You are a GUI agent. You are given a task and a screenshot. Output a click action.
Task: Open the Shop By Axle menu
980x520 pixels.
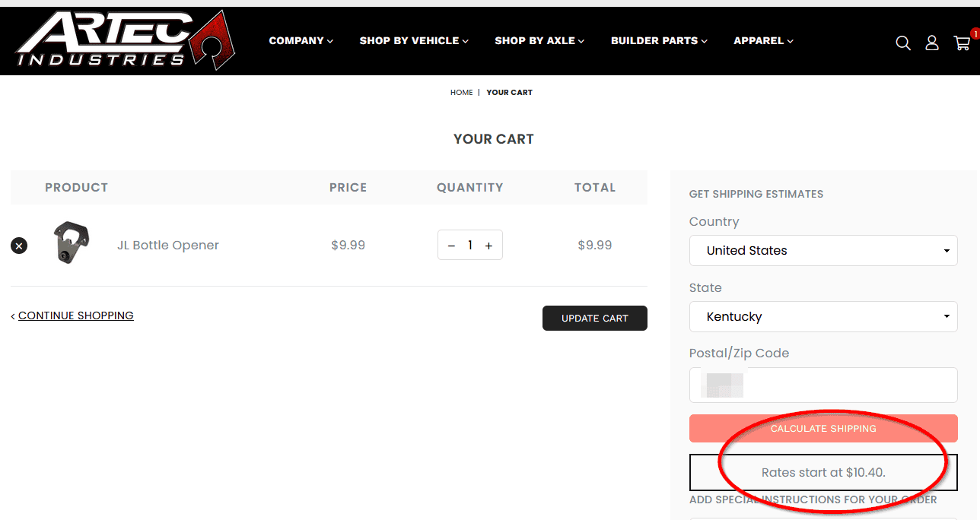(x=539, y=40)
